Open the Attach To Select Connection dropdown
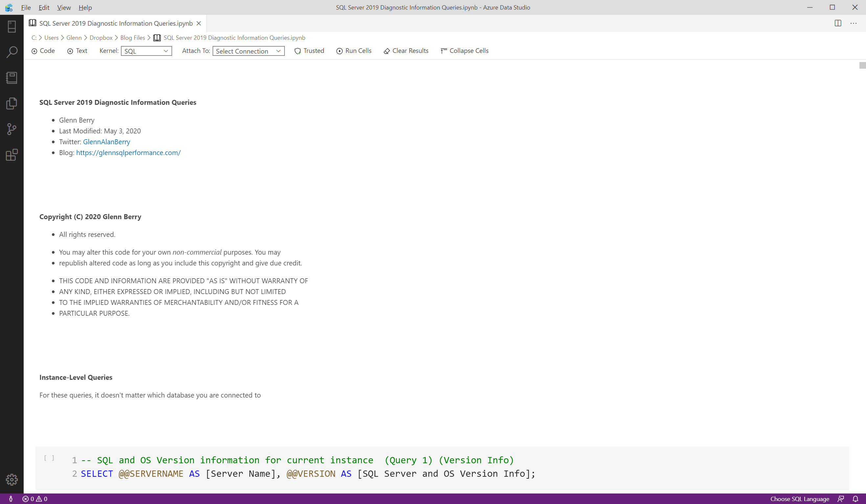This screenshot has height=504, width=866. click(248, 51)
